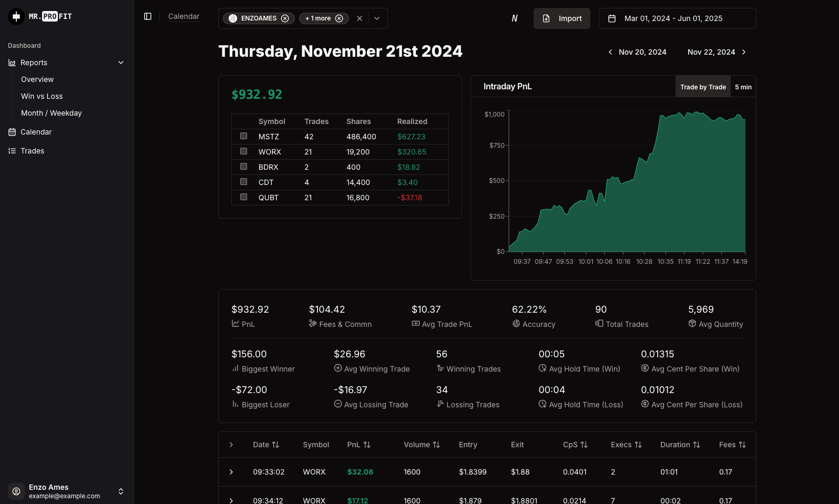839x504 pixels.
Task: Sort trades by Fees column
Action: click(x=732, y=445)
